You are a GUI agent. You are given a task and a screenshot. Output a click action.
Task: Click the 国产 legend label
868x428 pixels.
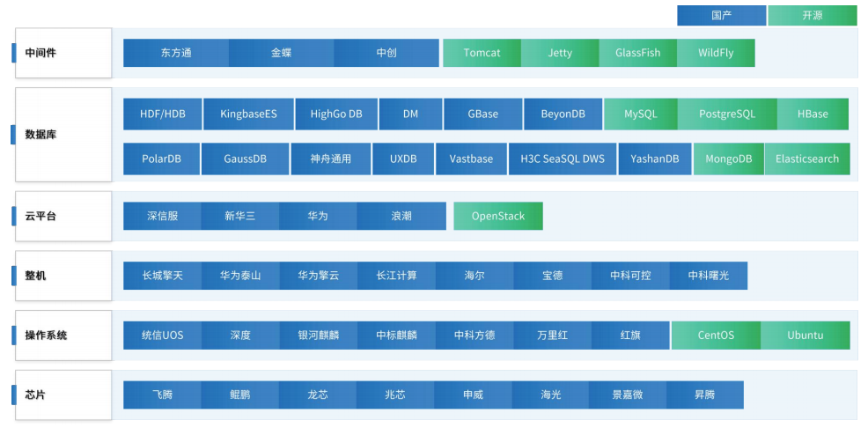(x=721, y=16)
